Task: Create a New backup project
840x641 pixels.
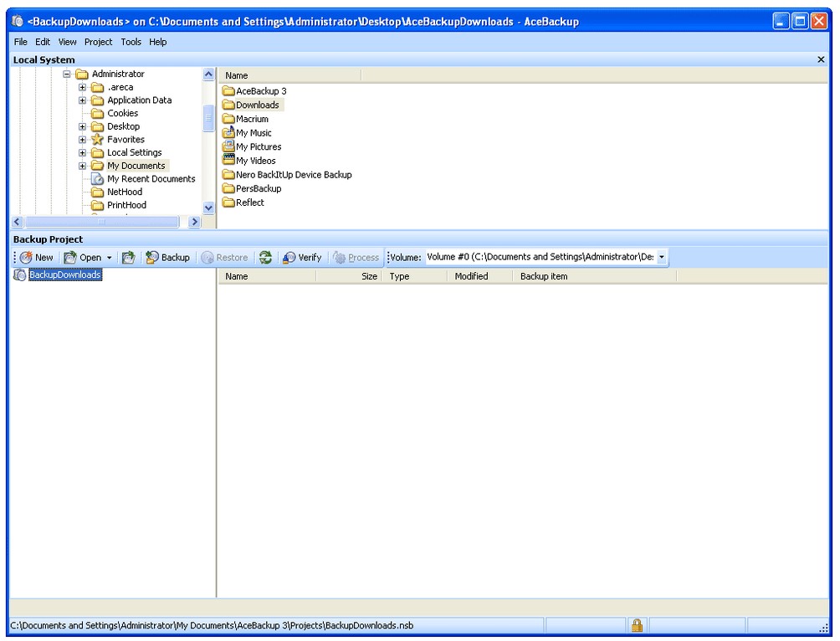Action: [x=37, y=257]
